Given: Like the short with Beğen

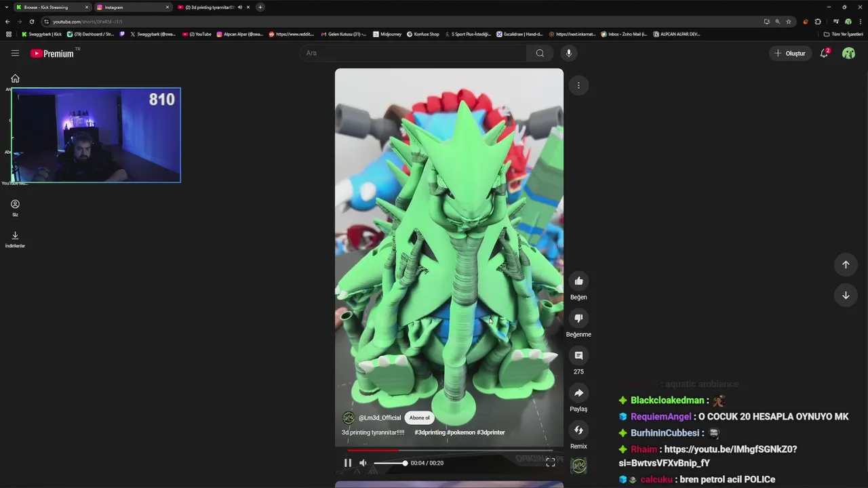Looking at the screenshot, I should click(578, 281).
